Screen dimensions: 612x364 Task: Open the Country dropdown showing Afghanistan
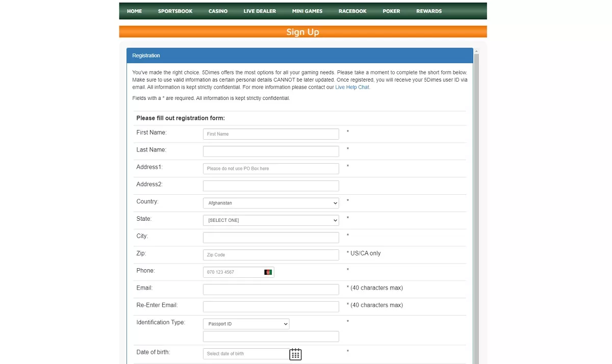[271, 203]
